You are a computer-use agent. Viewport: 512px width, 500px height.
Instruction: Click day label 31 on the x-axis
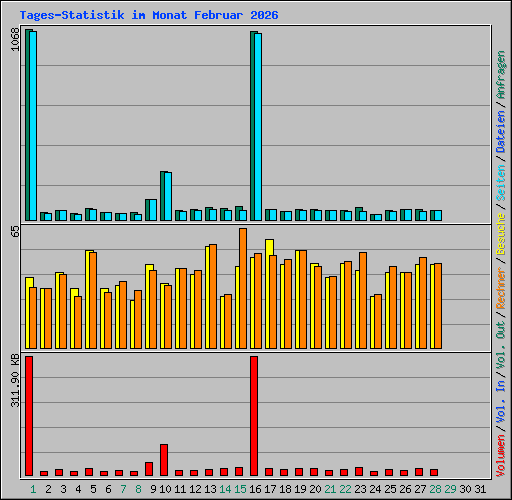[480, 489]
